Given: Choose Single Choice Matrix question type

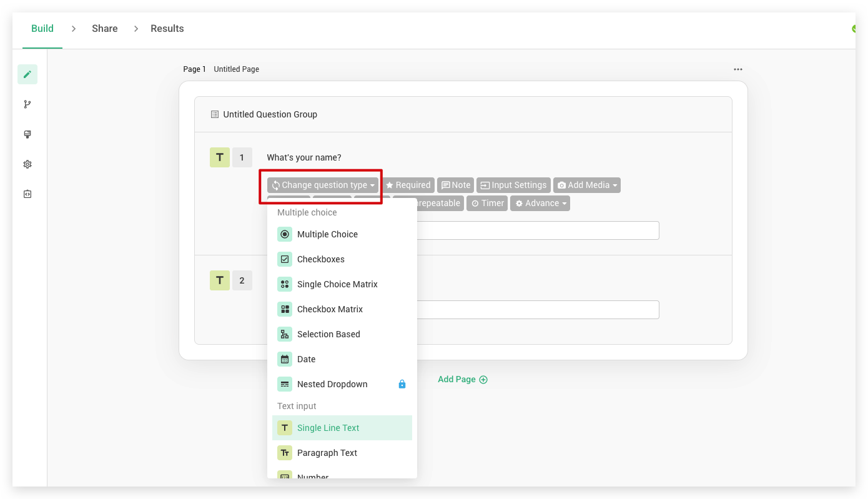Looking at the screenshot, I should tap(342, 284).
